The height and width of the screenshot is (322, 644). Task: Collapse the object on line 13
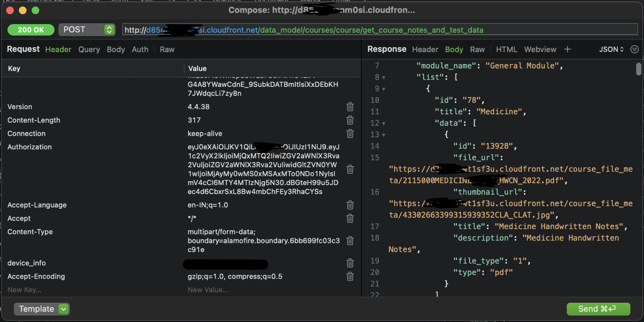384,135
